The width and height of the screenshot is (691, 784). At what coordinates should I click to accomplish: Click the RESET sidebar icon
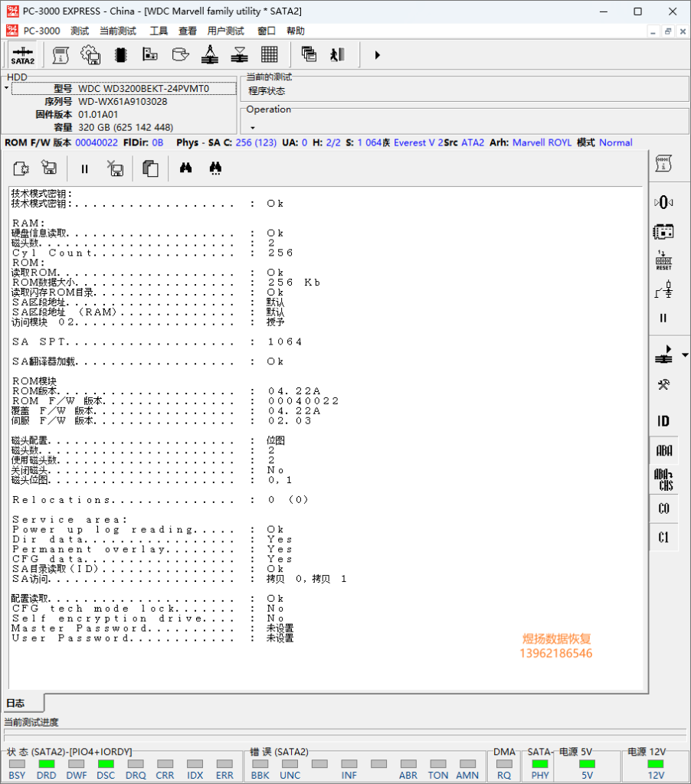[663, 260]
